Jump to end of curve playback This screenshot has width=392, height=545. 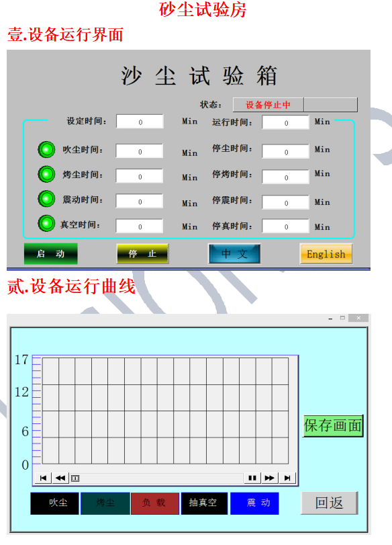pyautogui.click(x=287, y=478)
